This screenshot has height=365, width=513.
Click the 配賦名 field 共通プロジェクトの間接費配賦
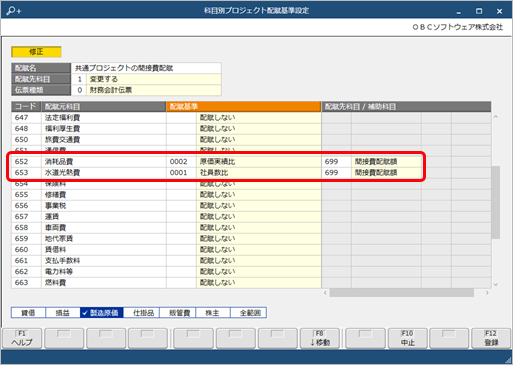click(146, 68)
